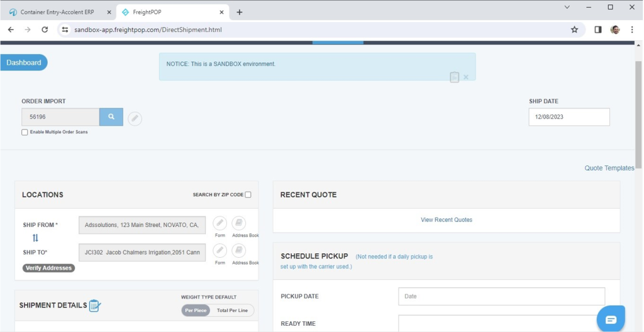Open the Chrome three-dot menu
This screenshot has height=332, width=644.
[632, 30]
